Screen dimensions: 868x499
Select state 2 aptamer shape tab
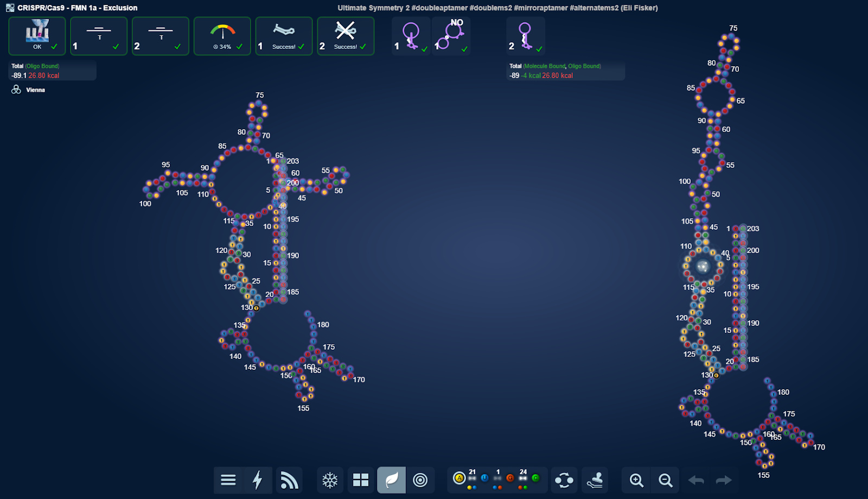point(525,36)
